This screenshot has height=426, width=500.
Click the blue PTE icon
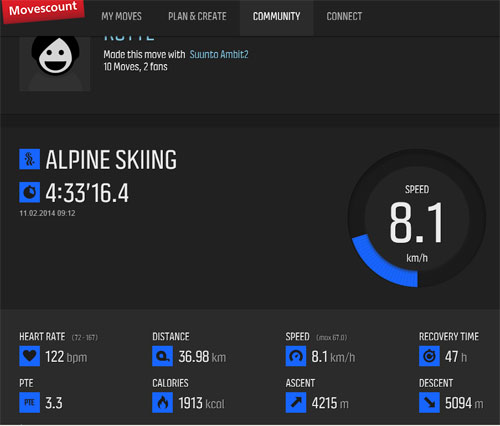[30, 402]
